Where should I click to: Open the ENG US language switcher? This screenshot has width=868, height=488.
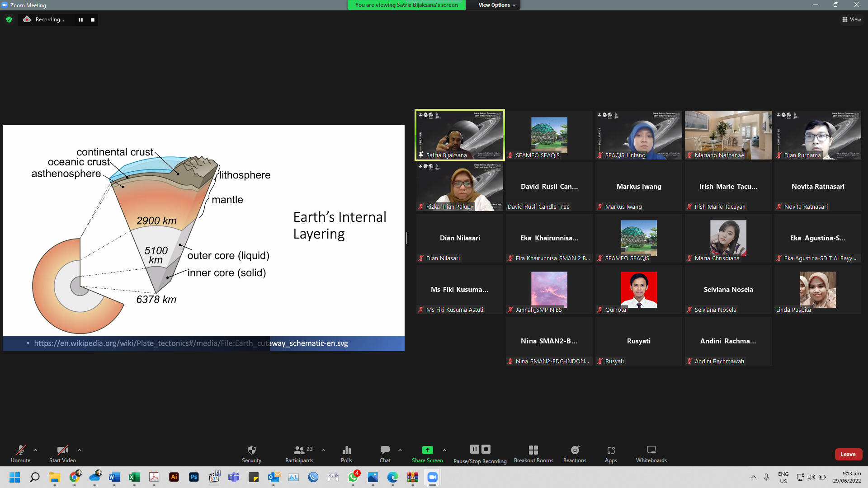[x=783, y=477]
